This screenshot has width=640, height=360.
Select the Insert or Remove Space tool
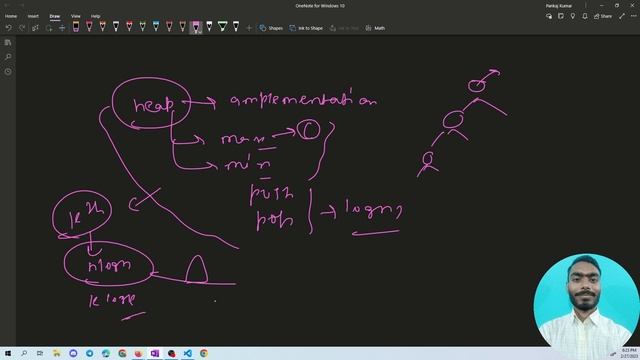(x=62, y=28)
